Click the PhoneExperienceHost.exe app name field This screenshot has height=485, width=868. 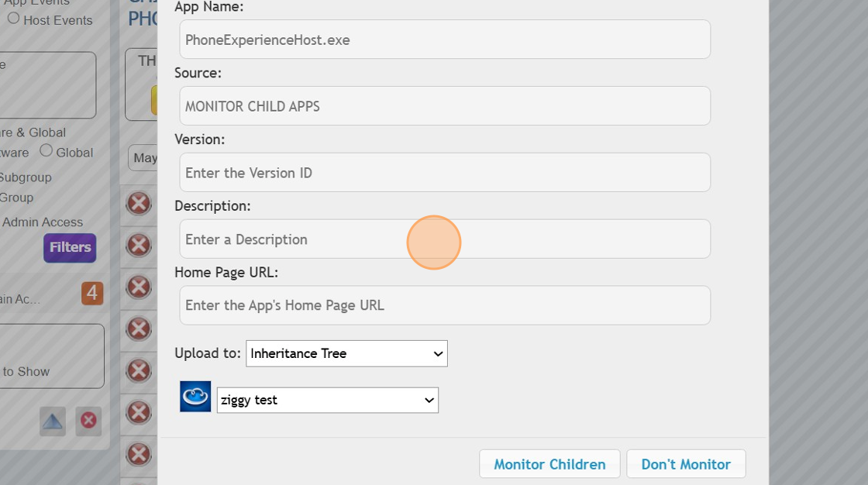tap(444, 39)
